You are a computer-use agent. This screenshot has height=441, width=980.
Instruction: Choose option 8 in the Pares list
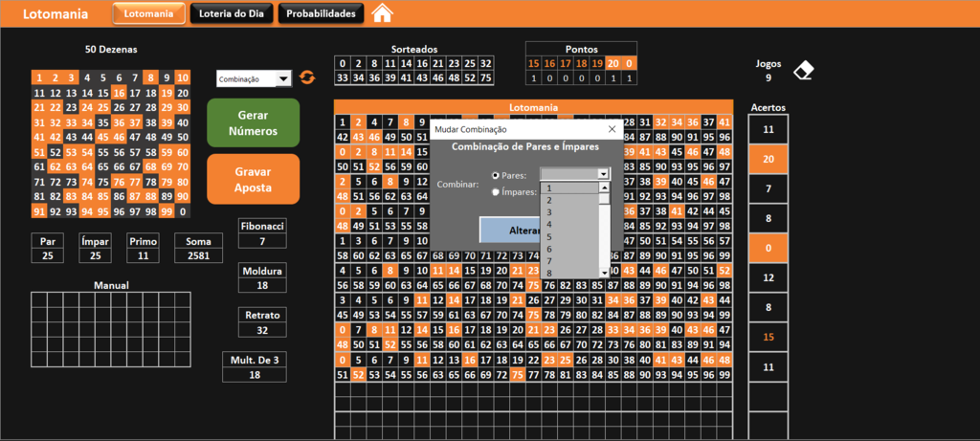pyautogui.click(x=569, y=273)
